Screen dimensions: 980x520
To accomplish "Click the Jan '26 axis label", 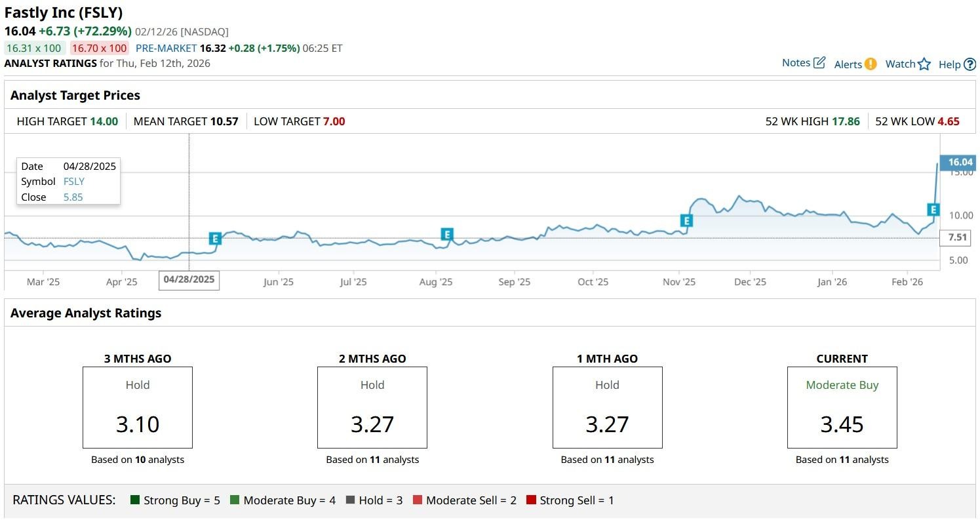I will pos(833,282).
